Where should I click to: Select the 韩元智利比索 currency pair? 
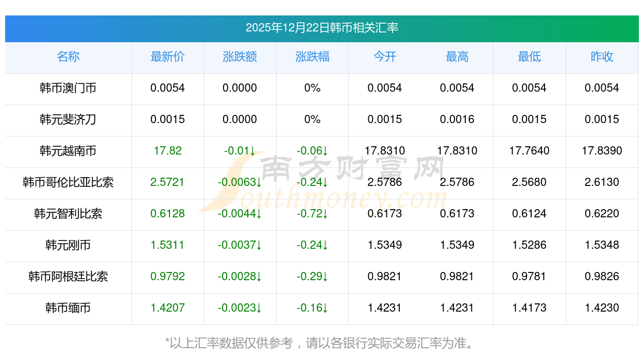coord(68,214)
